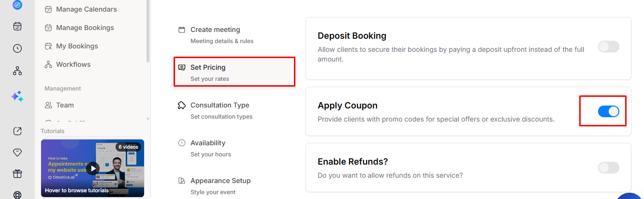Click the lifebuoy help icon

[17, 195]
